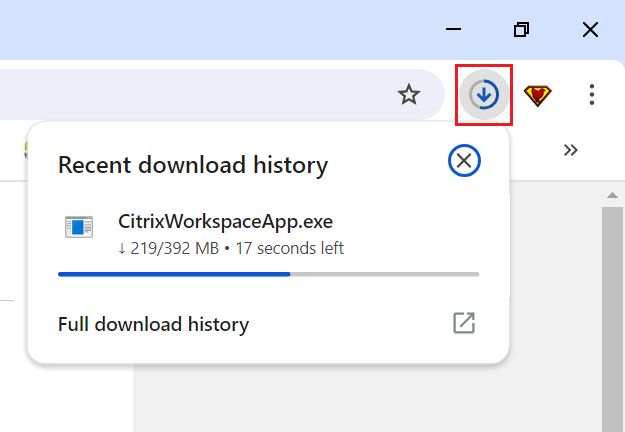
Task: Bookmark this page with the star icon
Action: click(x=409, y=95)
